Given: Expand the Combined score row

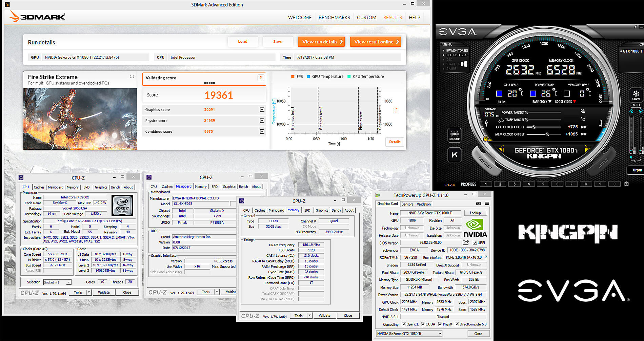Looking at the screenshot, I should pos(262,132).
